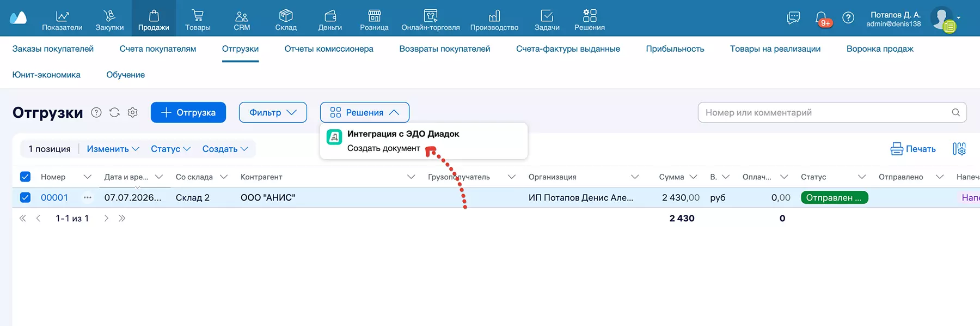
Task: Click the 2 430,00 sum cell
Action: tap(681, 197)
